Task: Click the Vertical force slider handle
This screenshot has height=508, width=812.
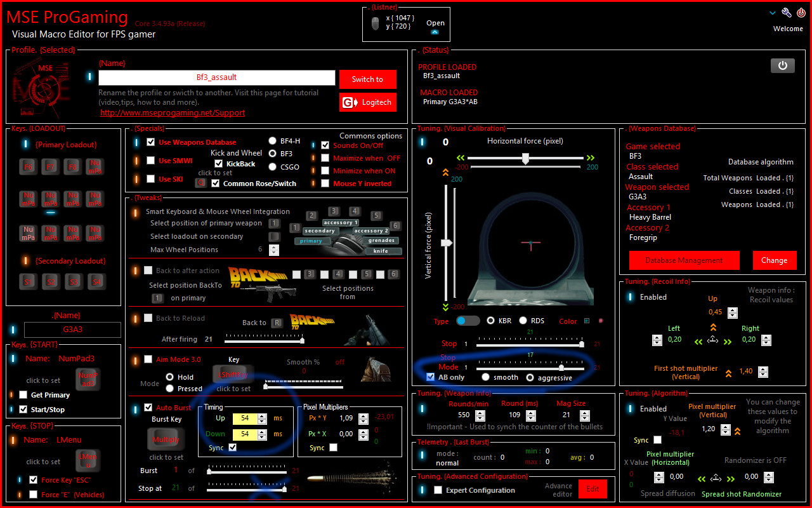Action: (x=447, y=243)
